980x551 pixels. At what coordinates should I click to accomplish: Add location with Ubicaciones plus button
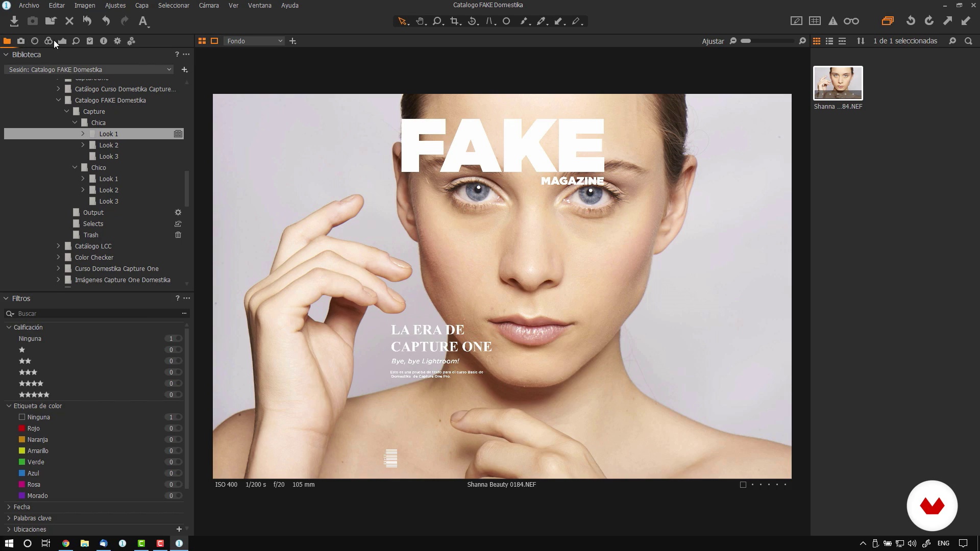click(x=179, y=529)
